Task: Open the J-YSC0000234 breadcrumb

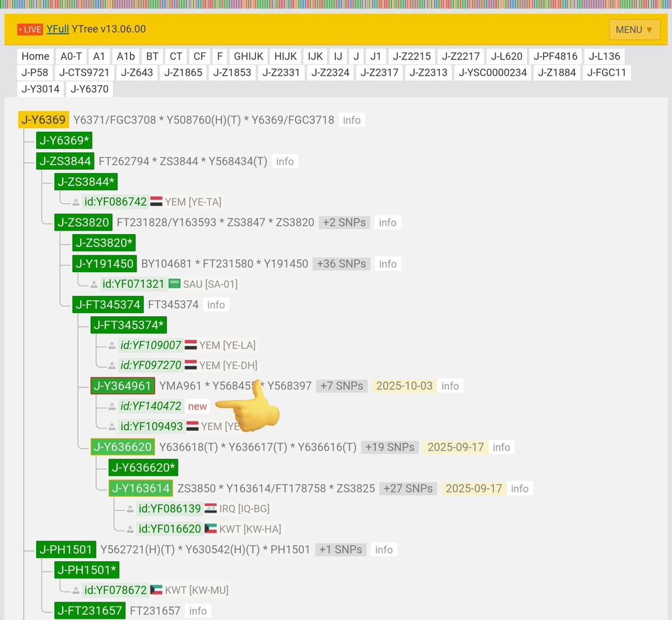Action: click(x=493, y=72)
